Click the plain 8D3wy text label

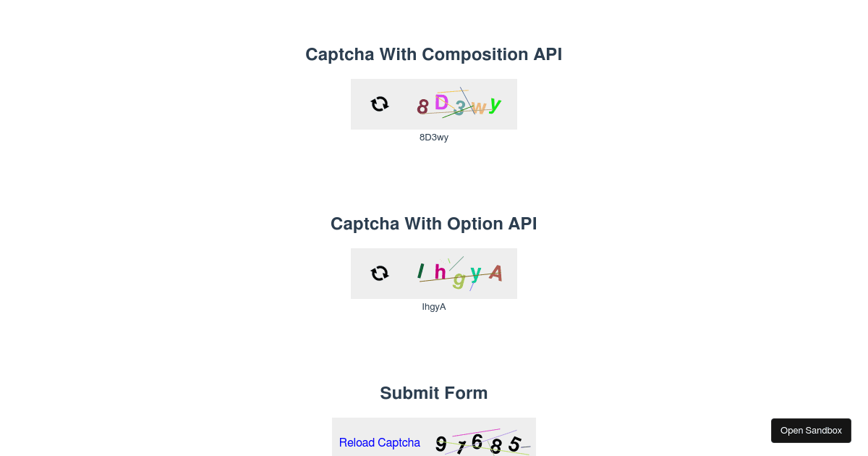434,138
